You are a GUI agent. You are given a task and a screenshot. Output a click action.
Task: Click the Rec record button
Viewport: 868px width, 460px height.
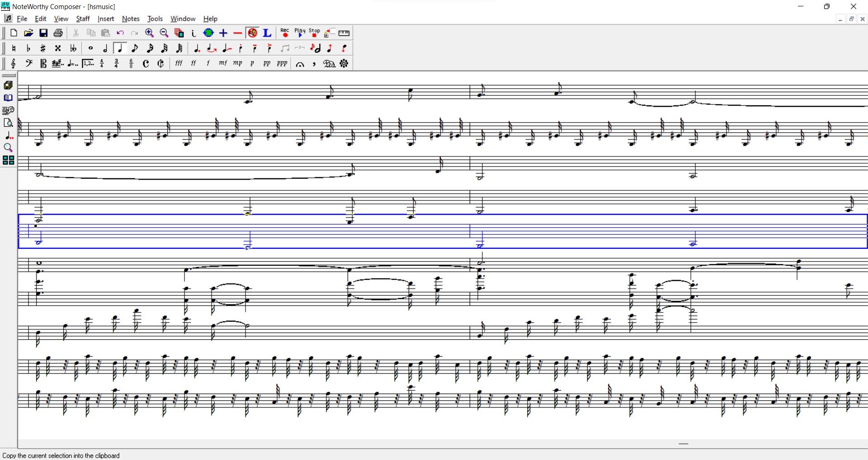click(x=285, y=33)
